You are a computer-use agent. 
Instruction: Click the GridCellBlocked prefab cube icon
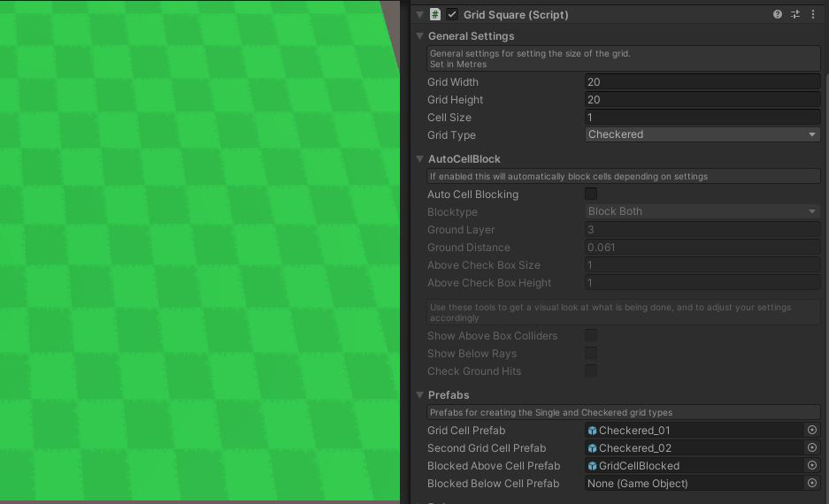[x=592, y=466]
